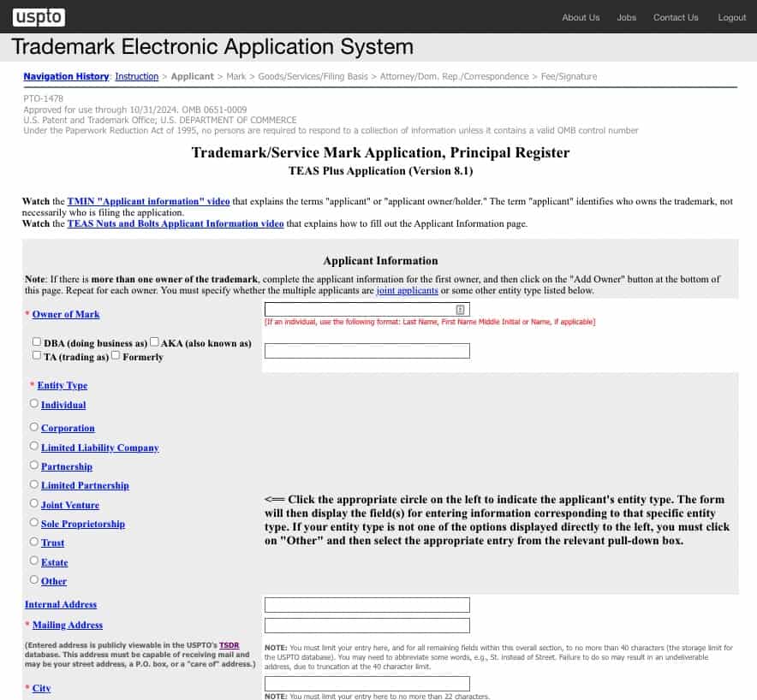
Task: Check the AKA (also known as) box
Action: [x=154, y=341]
